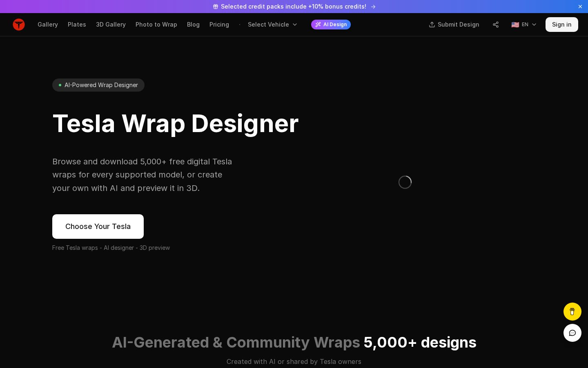Navigate to Photo to Wrap
This screenshot has height=368, width=588.
pos(156,25)
